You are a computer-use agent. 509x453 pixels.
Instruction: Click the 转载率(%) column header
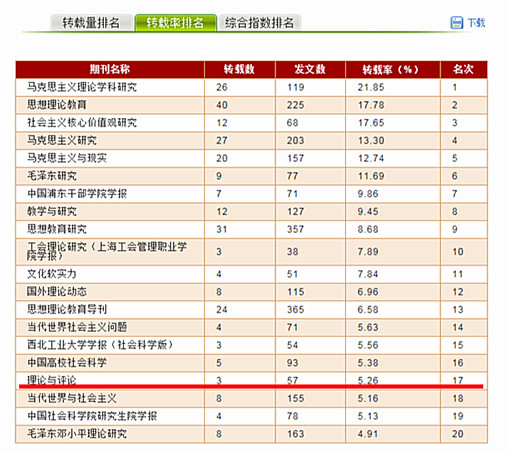point(393,69)
